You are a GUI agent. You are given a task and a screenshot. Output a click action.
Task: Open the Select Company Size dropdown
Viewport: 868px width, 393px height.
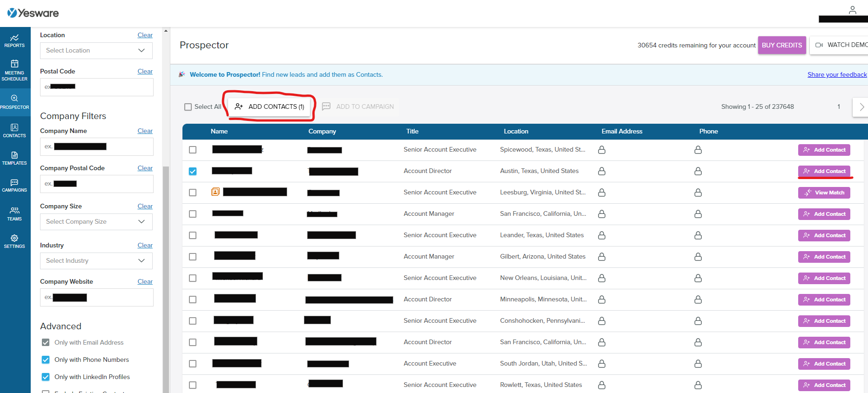pyautogui.click(x=96, y=222)
